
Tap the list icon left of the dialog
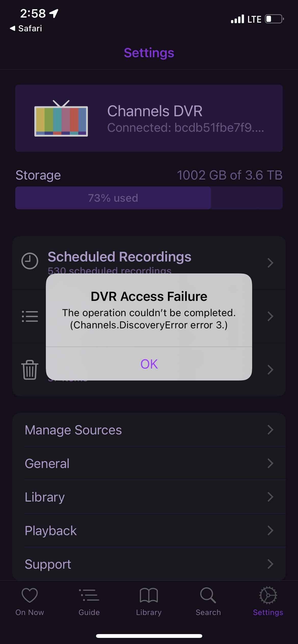pos(30,316)
